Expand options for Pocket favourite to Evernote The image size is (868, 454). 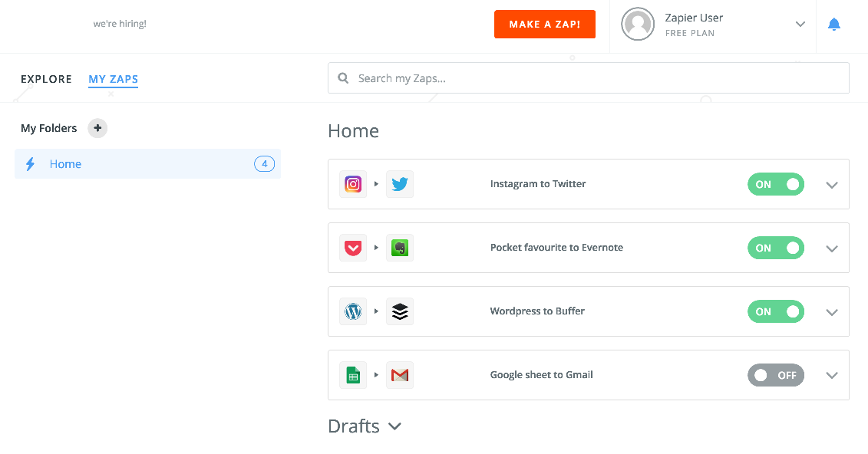coord(831,248)
